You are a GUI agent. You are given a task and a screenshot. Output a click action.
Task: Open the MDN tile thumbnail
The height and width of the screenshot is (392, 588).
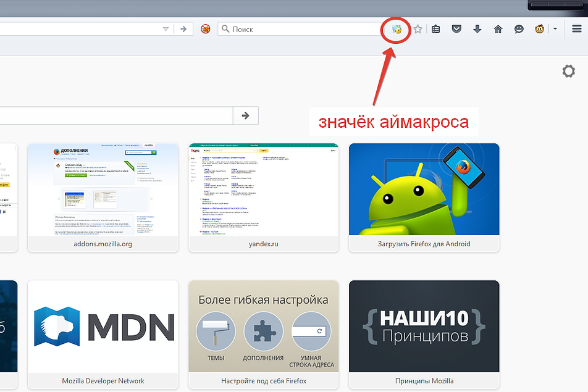[x=103, y=327]
